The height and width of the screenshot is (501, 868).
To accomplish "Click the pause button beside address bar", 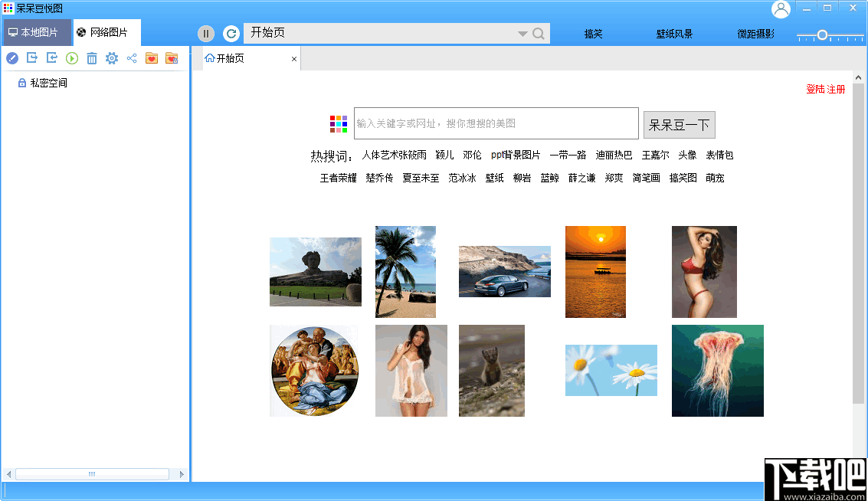I will pos(206,34).
